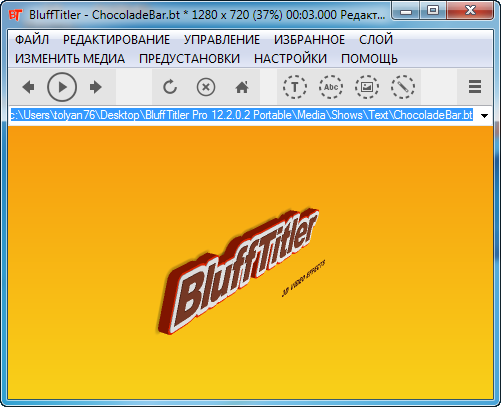
Task: Add a text layer with T icon
Action: pos(295,87)
